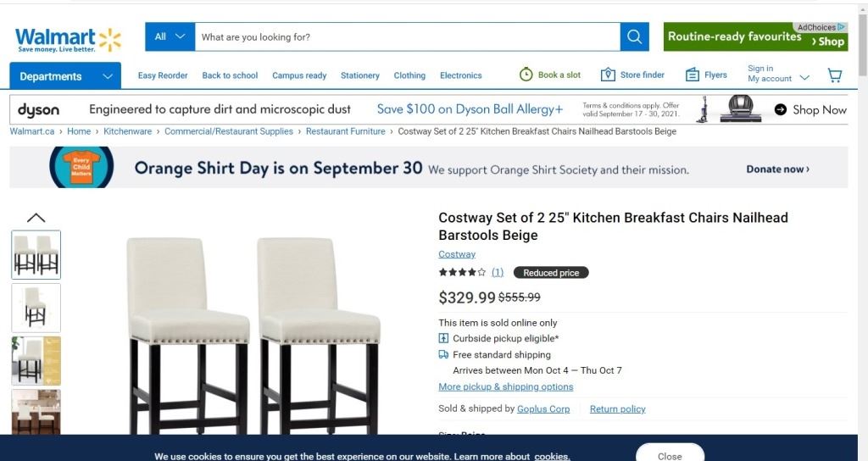Click the Store finder map icon

(x=608, y=75)
